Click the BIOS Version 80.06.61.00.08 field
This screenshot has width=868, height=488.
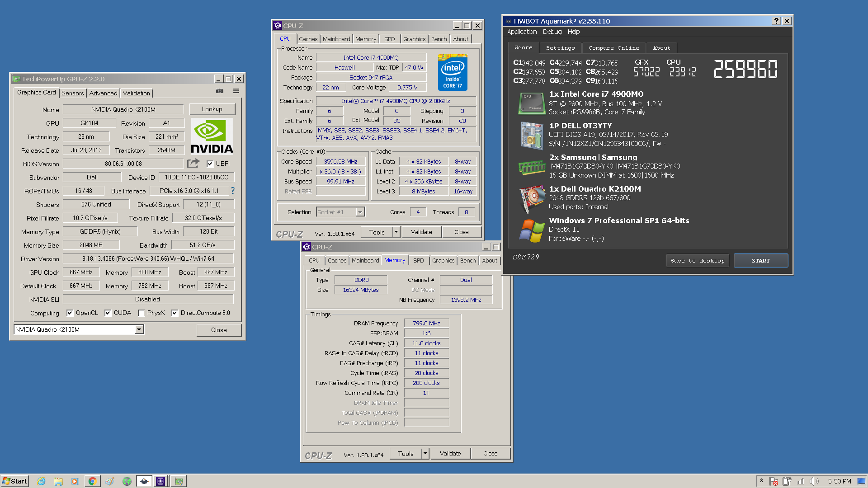[123, 164]
